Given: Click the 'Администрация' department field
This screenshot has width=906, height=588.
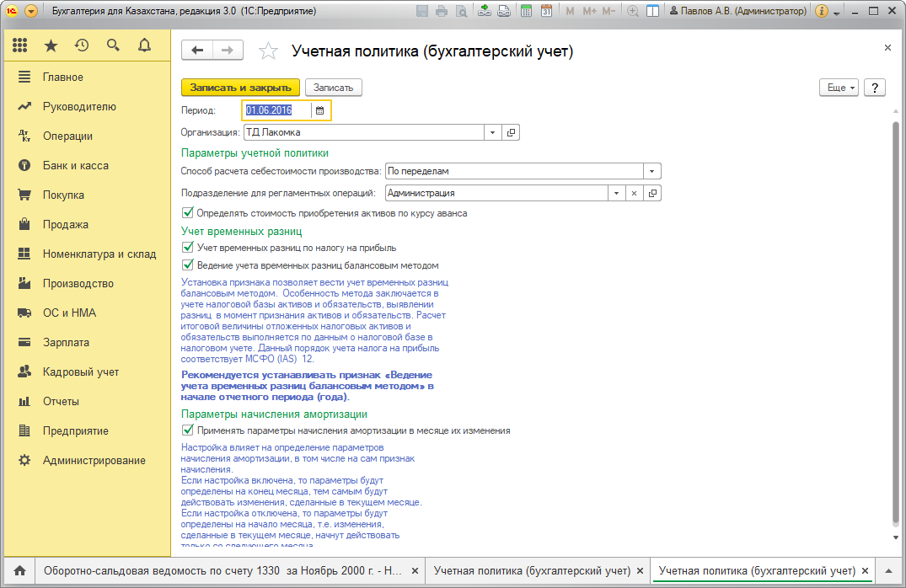Looking at the screenshot, I should tap(496, 193).
